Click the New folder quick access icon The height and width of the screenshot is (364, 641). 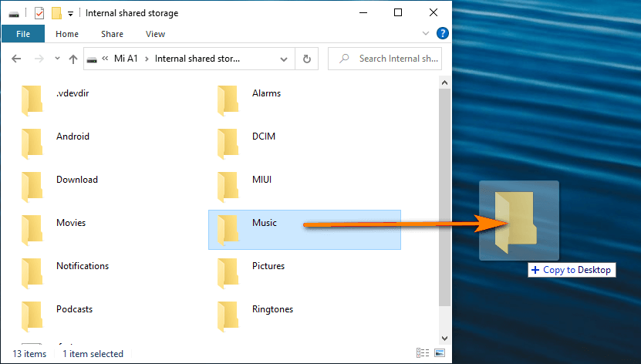pos(56,13)
